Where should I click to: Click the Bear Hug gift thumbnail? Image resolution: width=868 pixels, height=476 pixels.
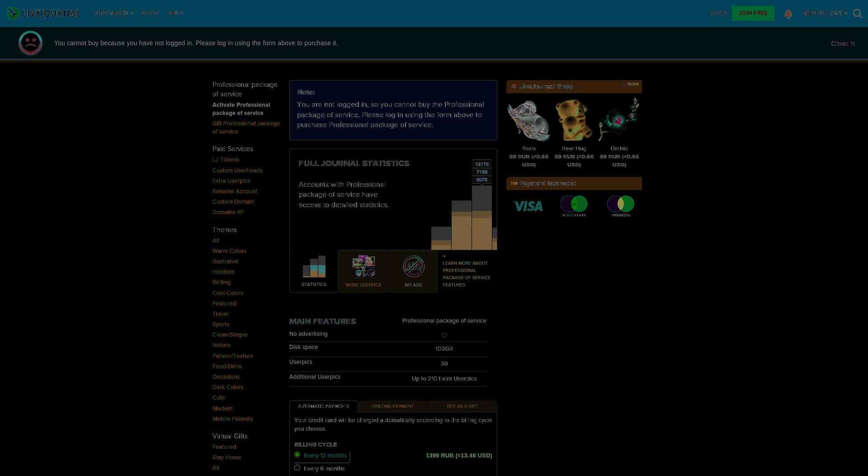coord(574,120)
